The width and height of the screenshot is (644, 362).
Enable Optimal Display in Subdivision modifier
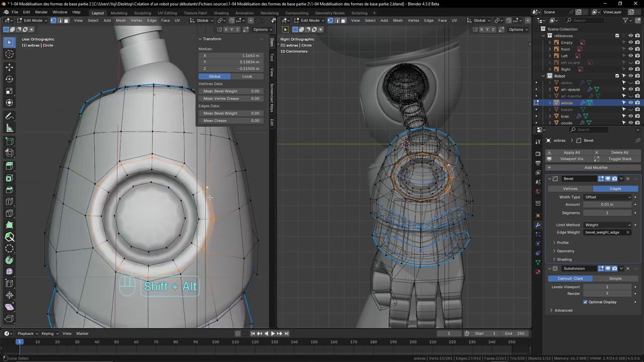(585, 302)
